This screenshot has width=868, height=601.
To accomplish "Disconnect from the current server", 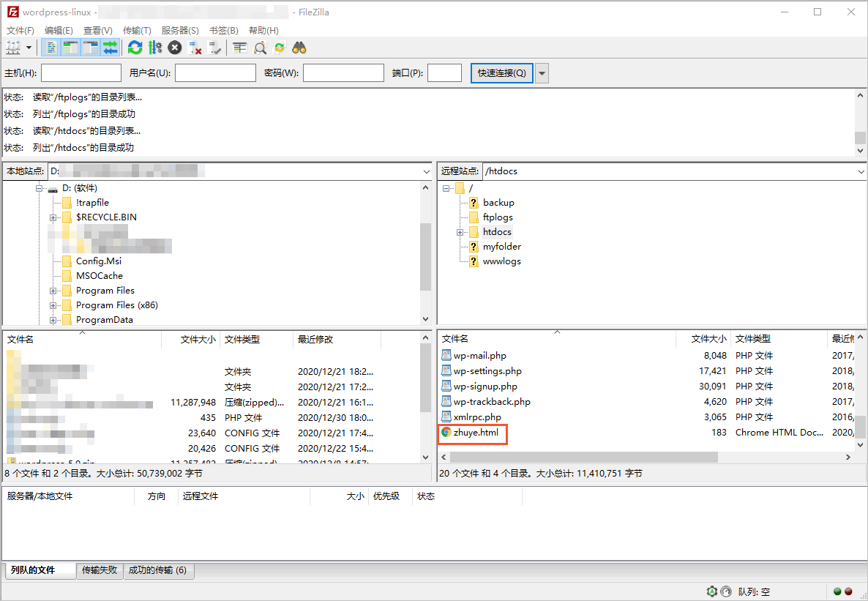I will tap(195, 48).
